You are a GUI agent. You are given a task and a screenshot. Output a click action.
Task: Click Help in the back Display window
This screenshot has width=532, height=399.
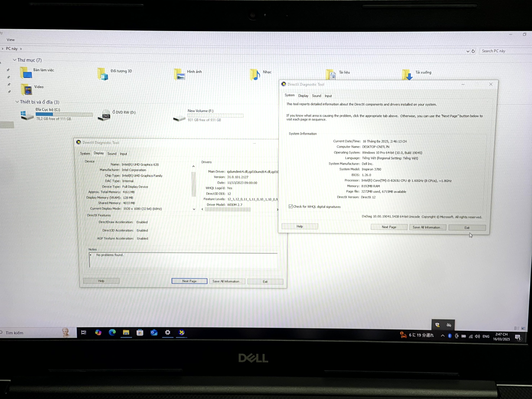[101, 281]
